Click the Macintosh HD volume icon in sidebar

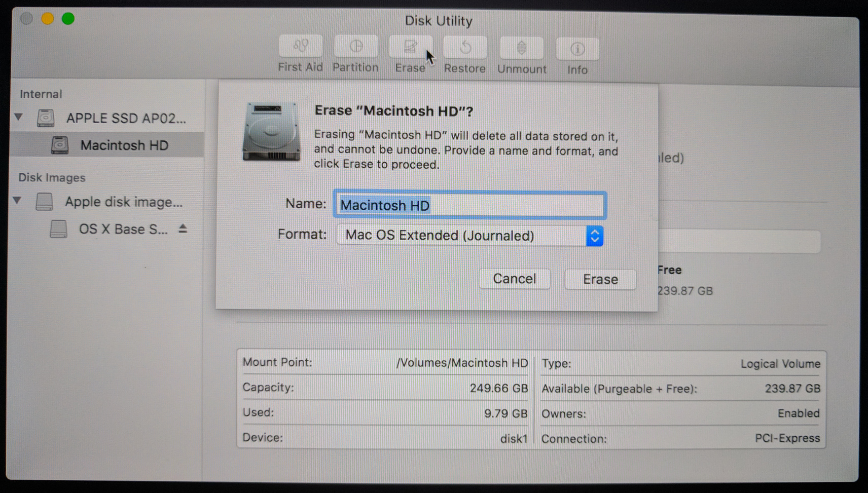pyautogui.click(x=60, y=145)
